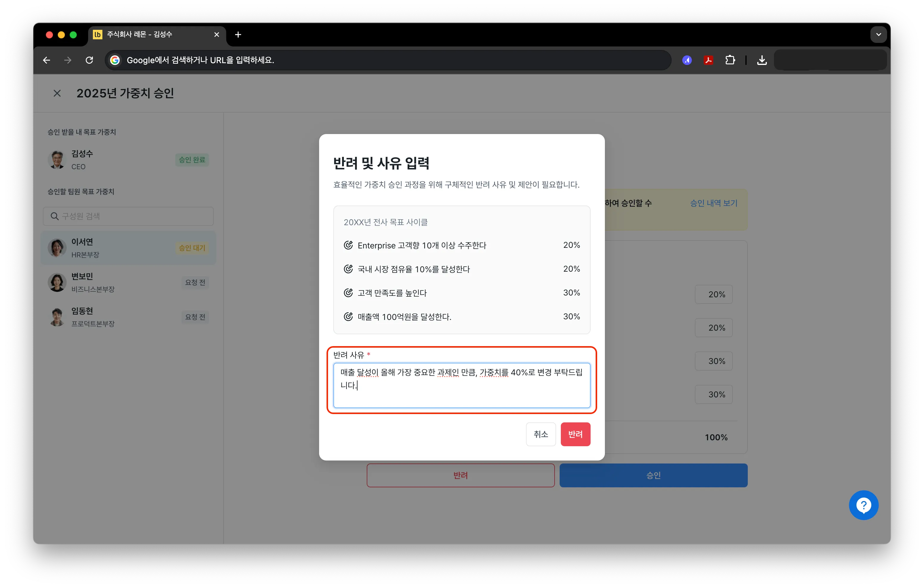924x588 pixels.
Task: Open a new browser tab with the plus icon
Action: (x=238, y=35)
